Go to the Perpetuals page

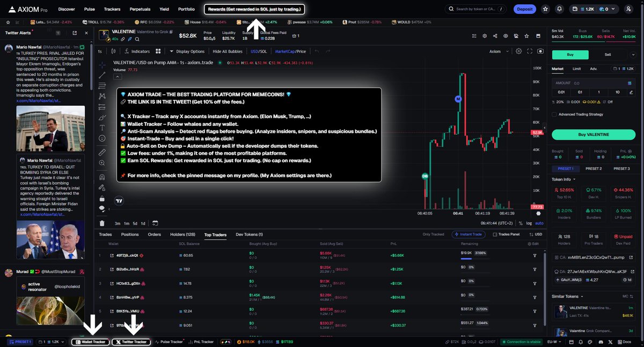pyautogui.click(x=140, y=9)
